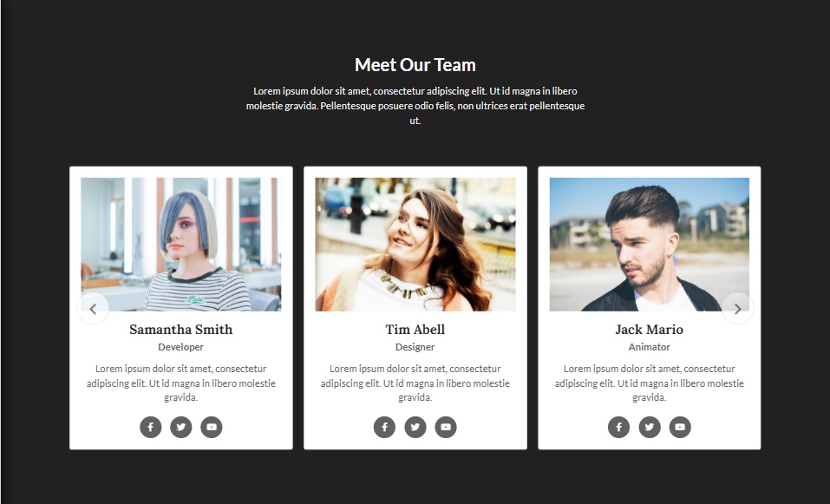Click the name Samantha Smith
830x504 pixels.
[x=181, y=330]
